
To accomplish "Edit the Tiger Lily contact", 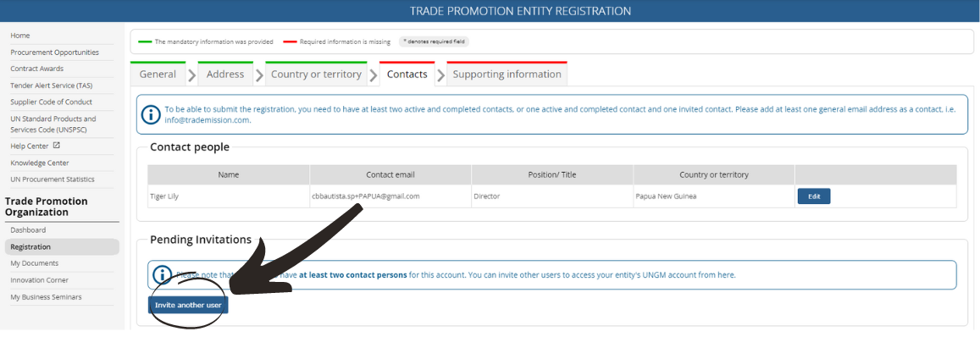I will click(x=814, y=196).
